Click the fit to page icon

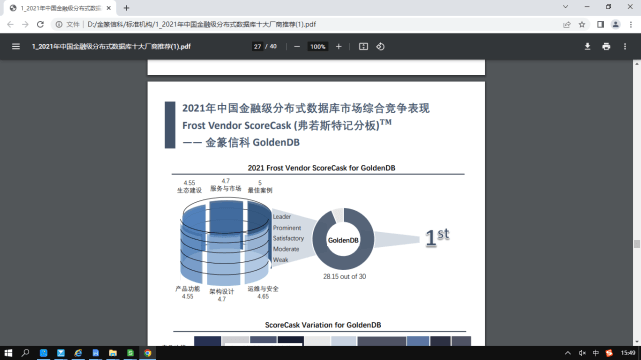[363, 47]
